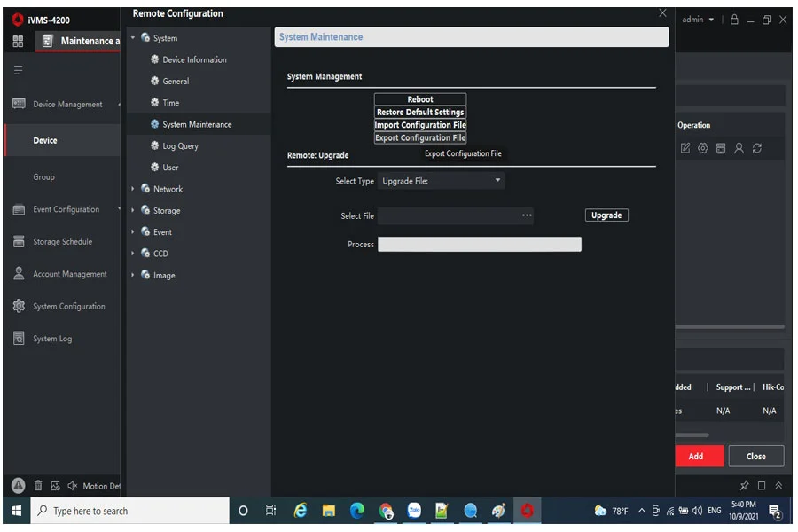Toggle the alarm sound mute icon

click(x=73, y=486)
